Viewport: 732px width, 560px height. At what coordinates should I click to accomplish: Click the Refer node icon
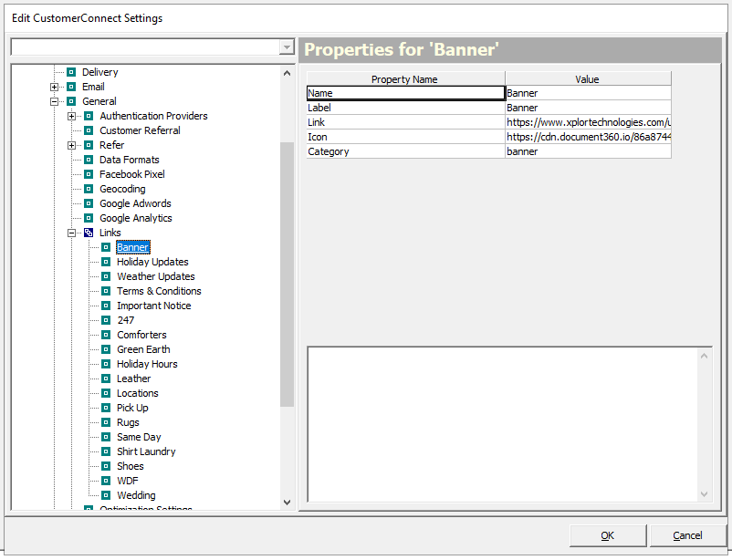coord(89,145)
